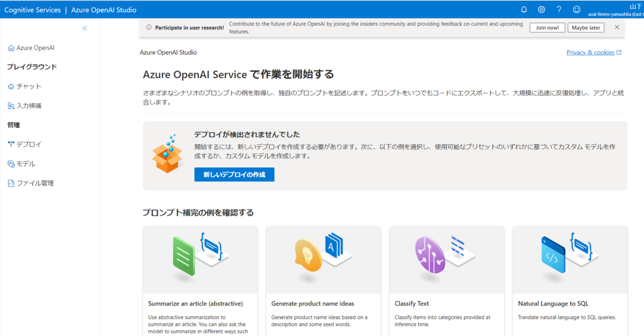Click プレイグラウンド section label

(x=32, y=67)
